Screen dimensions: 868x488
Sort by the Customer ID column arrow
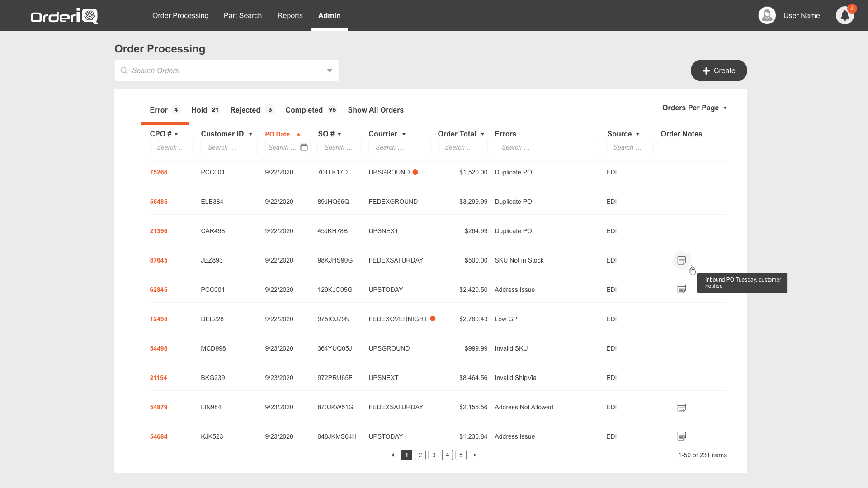coord(250,134)
